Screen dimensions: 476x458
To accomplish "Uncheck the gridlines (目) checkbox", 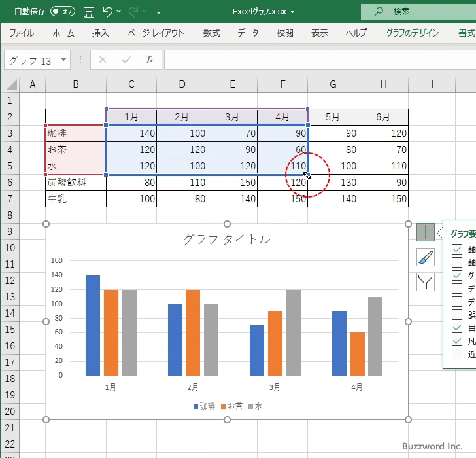I will point(457,328).
